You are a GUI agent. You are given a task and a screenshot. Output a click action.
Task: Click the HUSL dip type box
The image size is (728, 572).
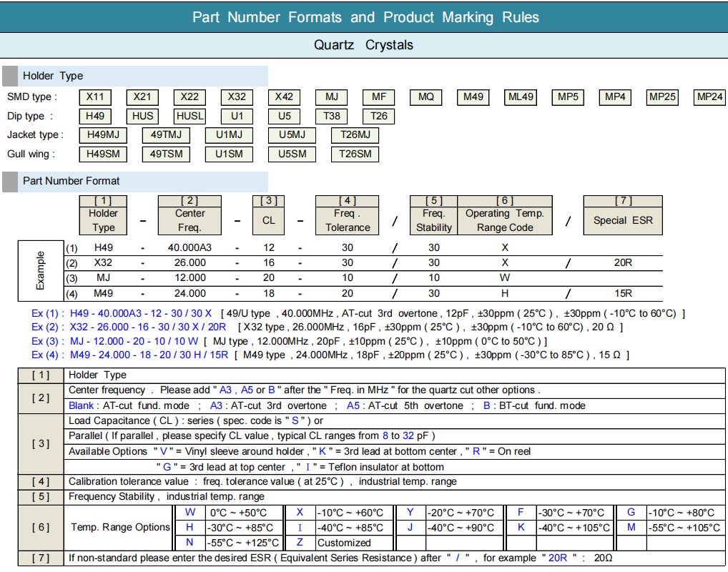click(x=190, y=116)
